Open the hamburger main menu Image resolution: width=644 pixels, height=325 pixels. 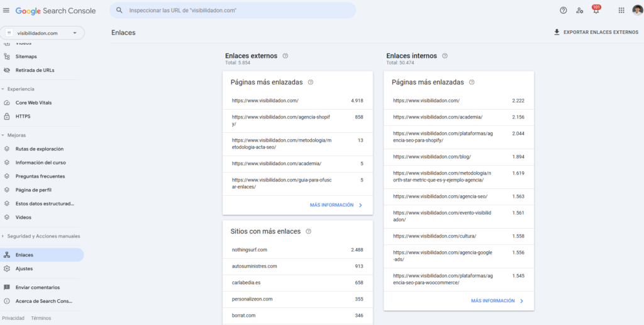pos(6,11)
